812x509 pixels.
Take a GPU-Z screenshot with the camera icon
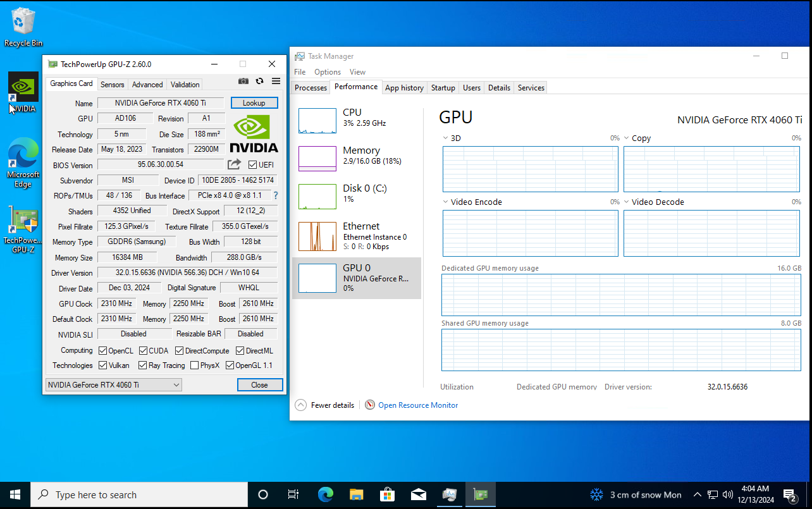243,81
